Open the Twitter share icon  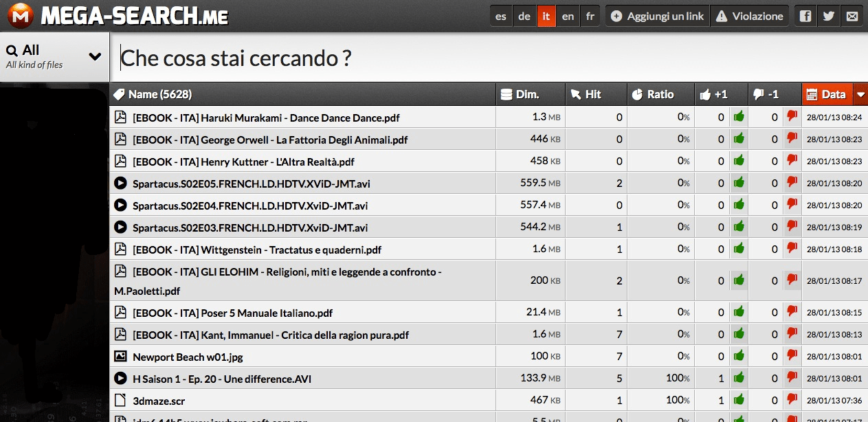[829, 16]
